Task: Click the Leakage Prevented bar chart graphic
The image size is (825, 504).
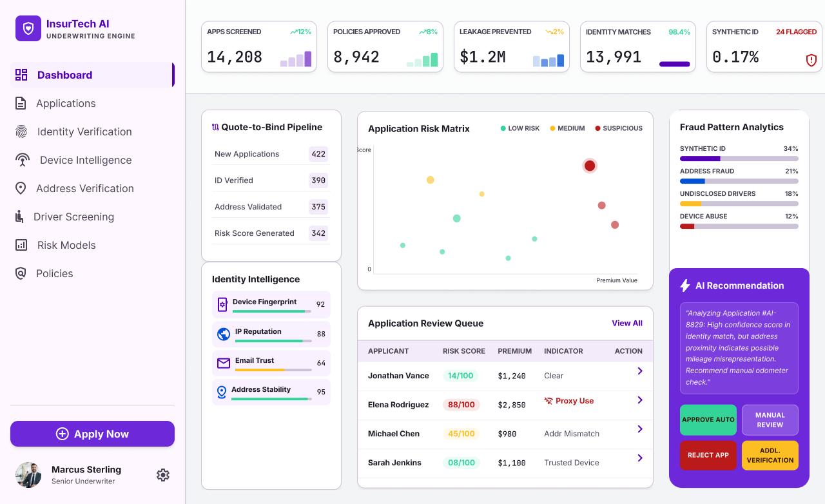Action: (548, 60)
